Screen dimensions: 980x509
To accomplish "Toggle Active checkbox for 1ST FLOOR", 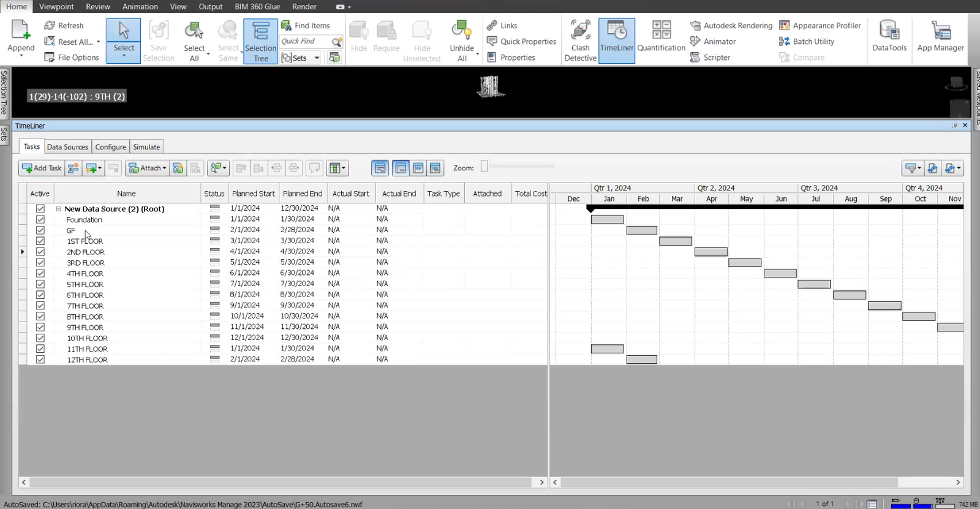I will click(40, 241).
